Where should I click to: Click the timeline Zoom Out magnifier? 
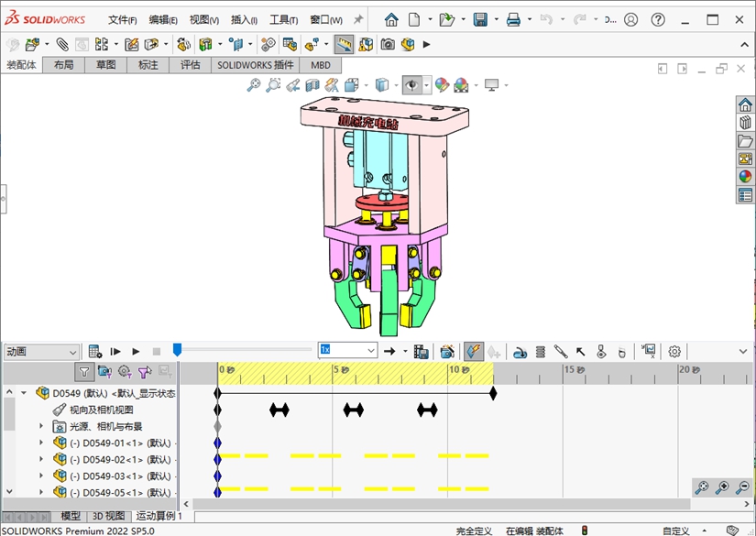(742, 487)
